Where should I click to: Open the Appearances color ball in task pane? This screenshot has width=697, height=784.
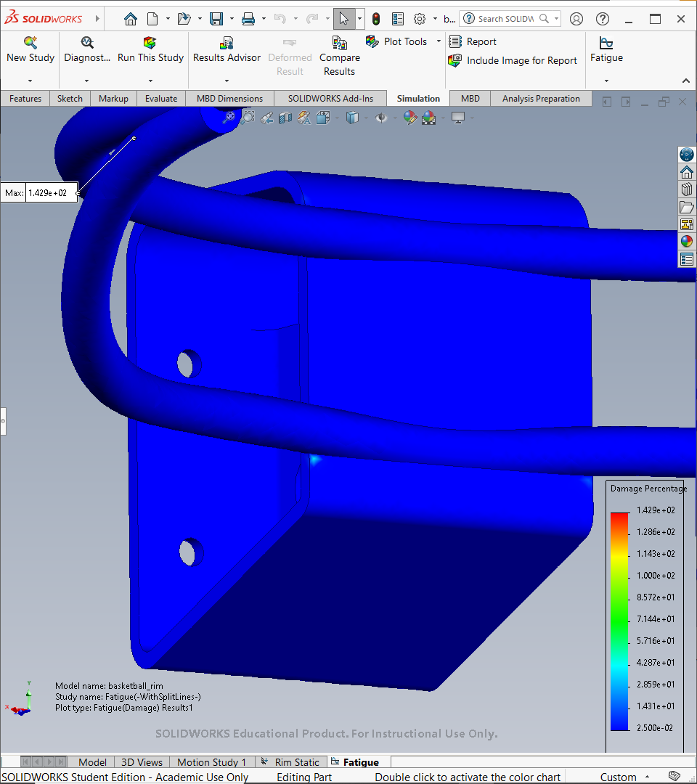pos(687,242)
